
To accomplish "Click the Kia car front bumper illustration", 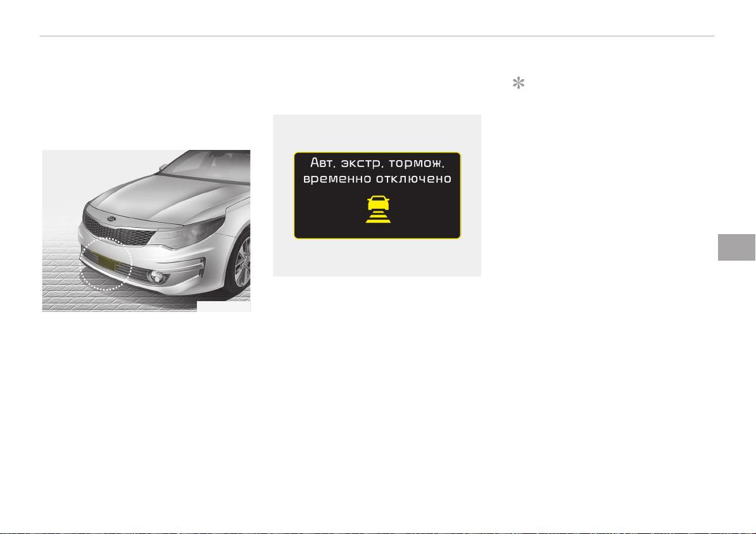I will (146, 231).
